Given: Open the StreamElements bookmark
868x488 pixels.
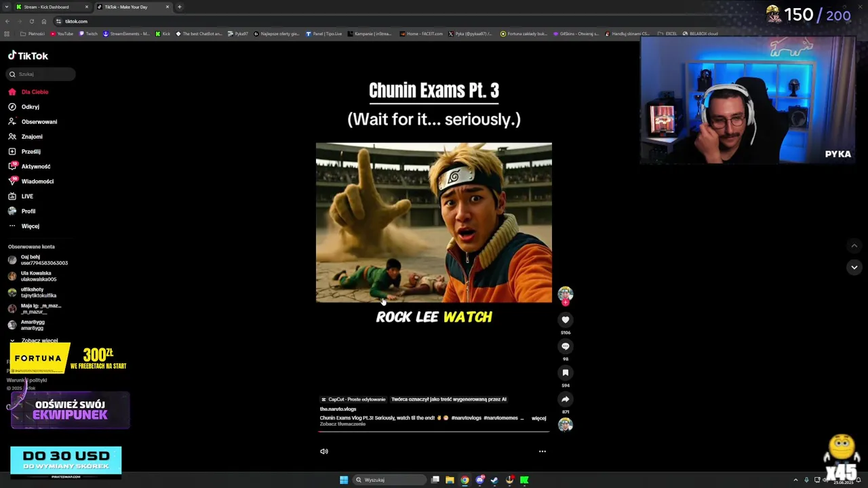Looking at the screenshot, I should coord(127,34).
